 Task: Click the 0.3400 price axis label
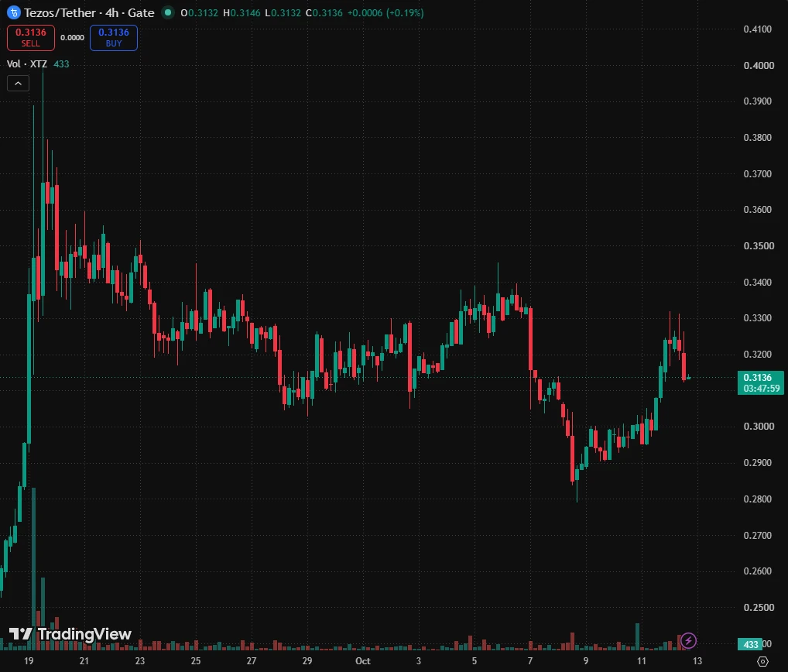[757, 282]
